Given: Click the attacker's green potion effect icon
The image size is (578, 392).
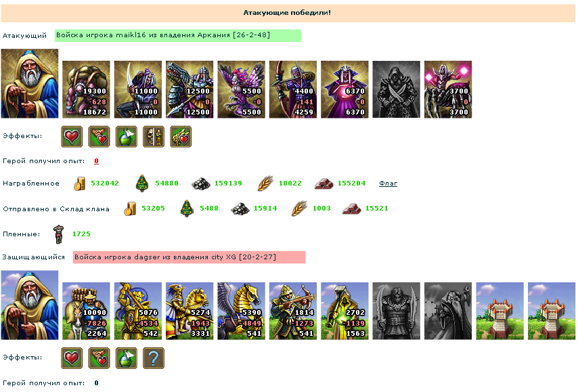Looking at the screenshot, I should pyautogui.click(x=126, y=137).
